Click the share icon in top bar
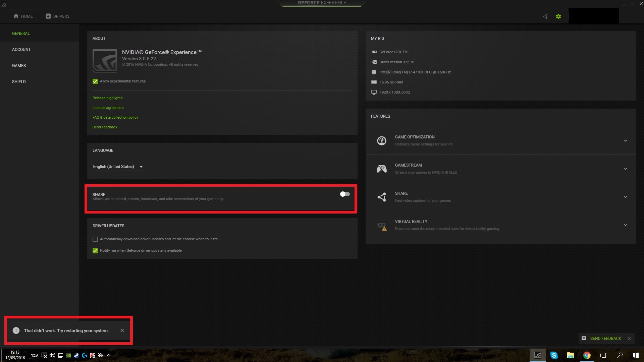Viewport: 644px width, 362px height. click(545, 16)
